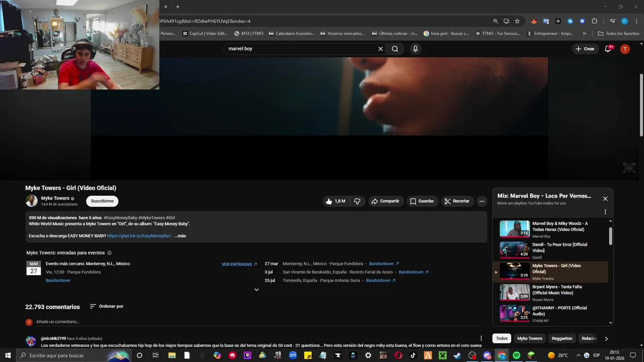644x362 pixels.
Task: Show hidden bookmarks with the » chevron
Action: [x=584, y=34]
